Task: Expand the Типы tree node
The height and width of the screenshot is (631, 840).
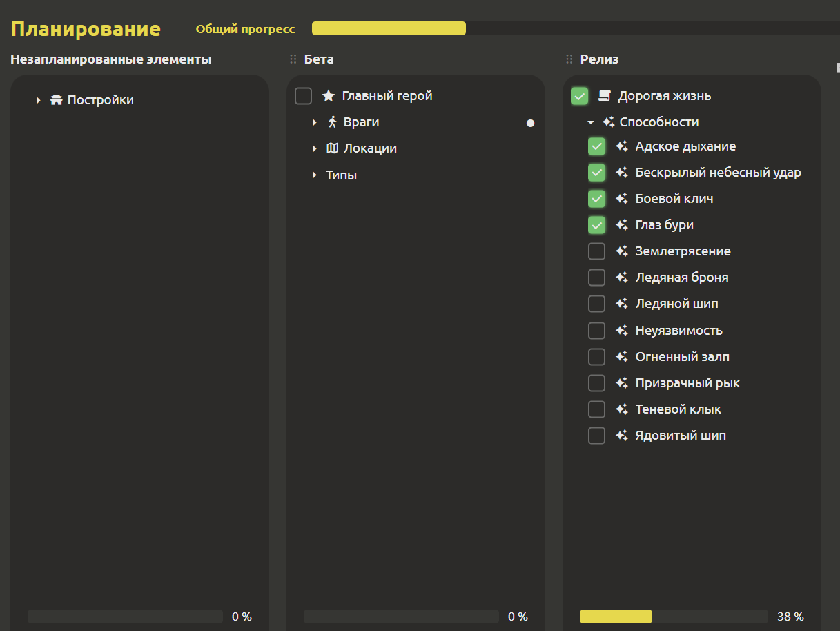Action: (315, 175)
